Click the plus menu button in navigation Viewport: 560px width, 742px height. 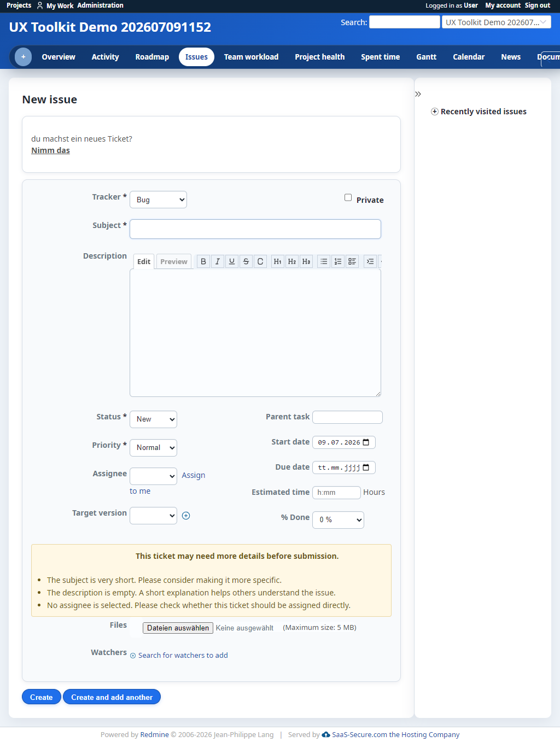(x=23, y=57)
